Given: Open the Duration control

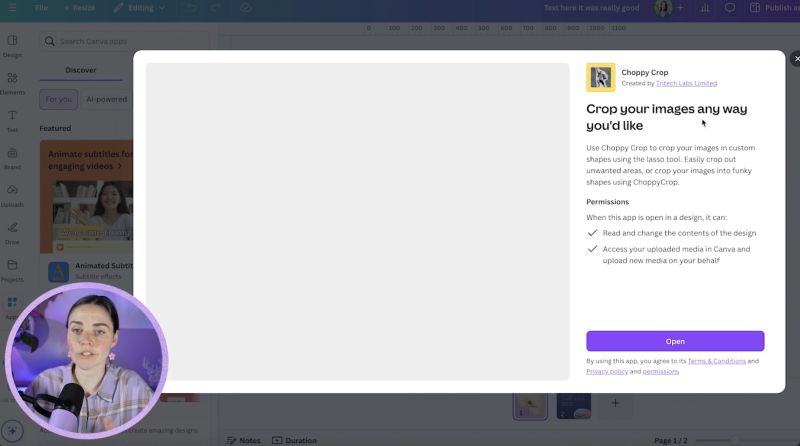Looking at the screenshot, I should [294, 440].
